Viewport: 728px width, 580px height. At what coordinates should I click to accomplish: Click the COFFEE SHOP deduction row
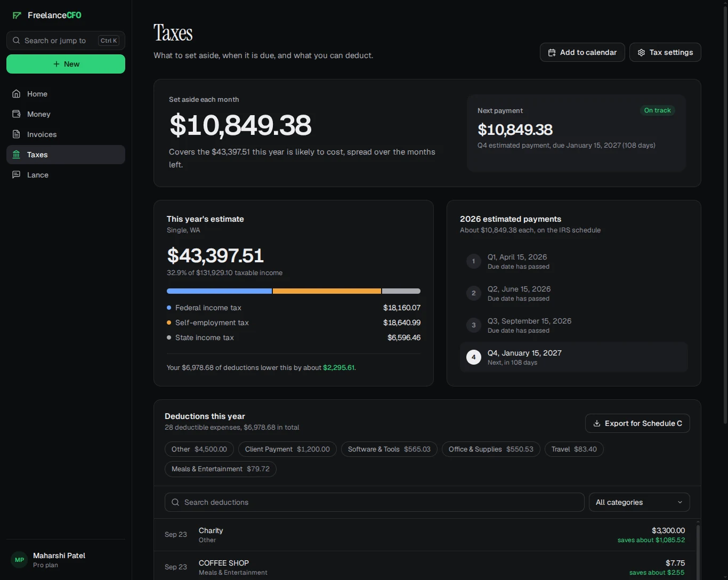pyautogui.click(x=425, y=567)
